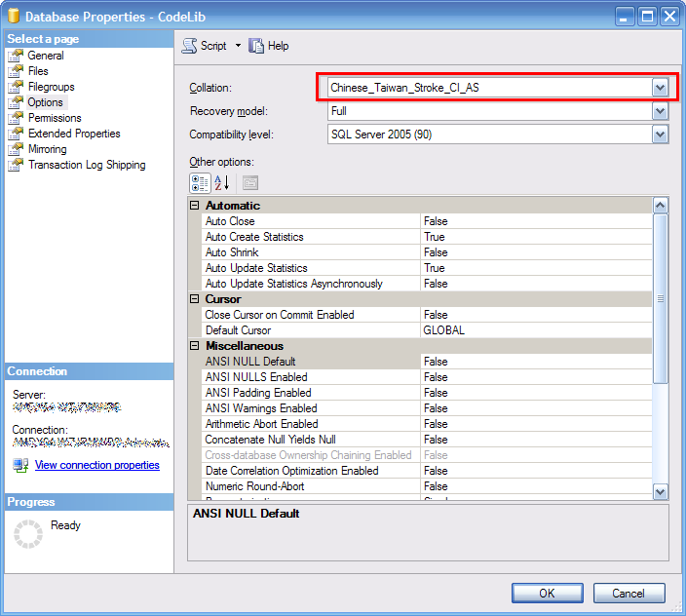Screen dimensions: 686x616
Task: Select the Auto Shrink row
Action: click(x=427, y=252)
